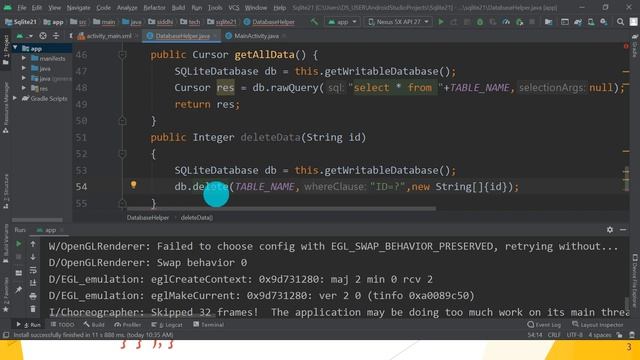The image size is (640, 360).
Task: Click the UTF-8 encoding in status bar
Action: point(574,335)
